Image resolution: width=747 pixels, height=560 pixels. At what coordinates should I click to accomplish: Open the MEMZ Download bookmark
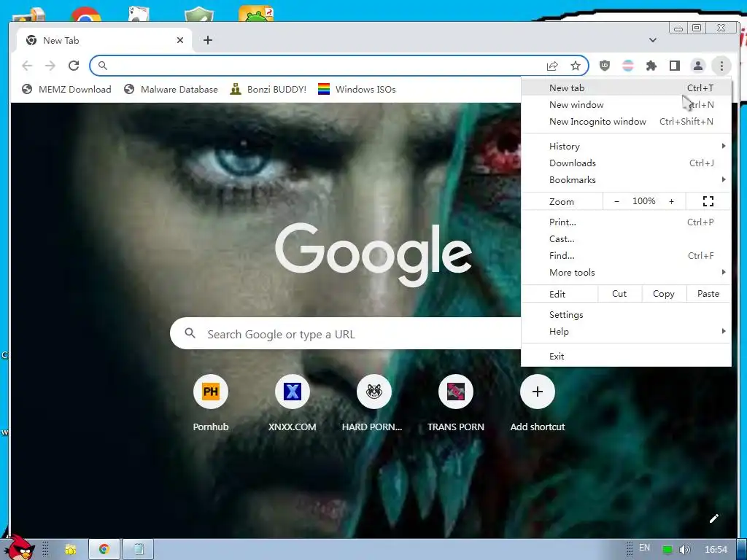66,90
